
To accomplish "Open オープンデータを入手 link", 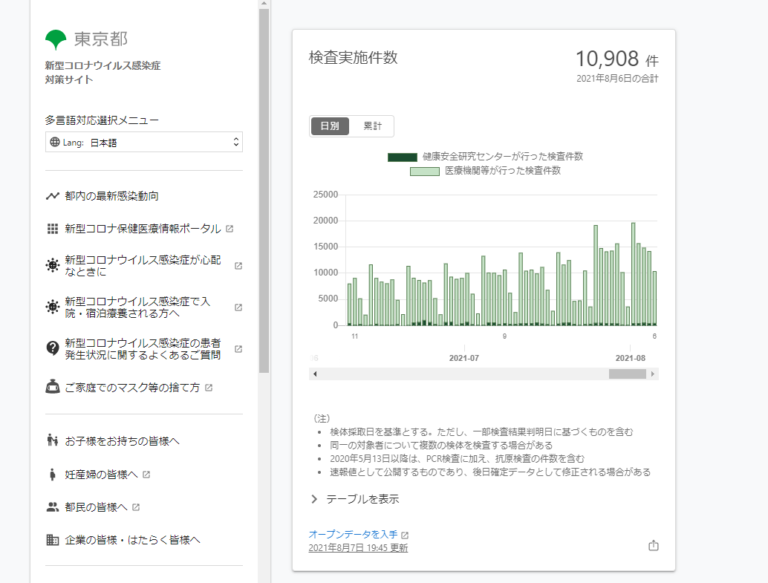I will [353, 534].
